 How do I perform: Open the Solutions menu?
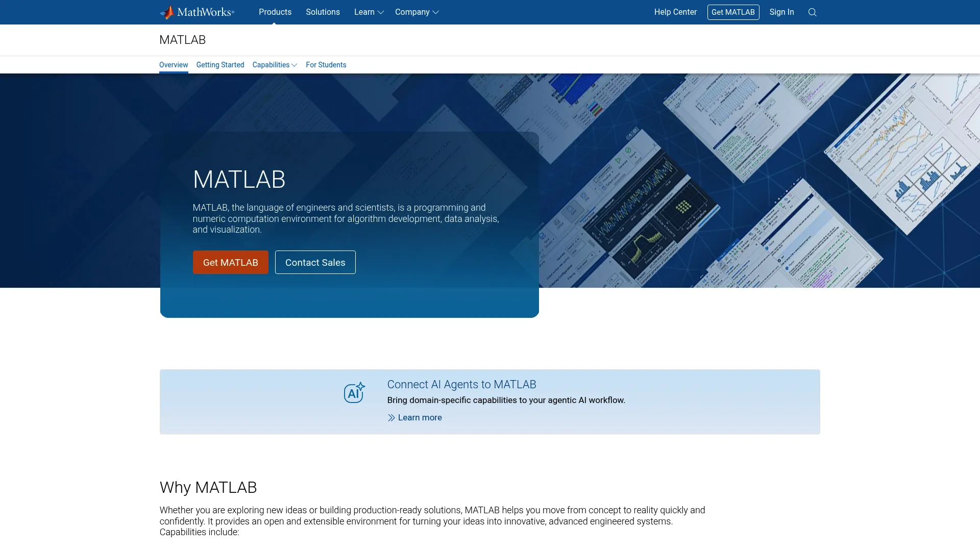[x=323, y=12]
